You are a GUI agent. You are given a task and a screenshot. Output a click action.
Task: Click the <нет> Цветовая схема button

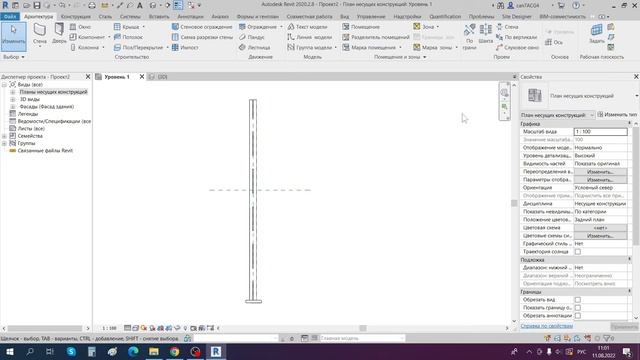(600, 228)
